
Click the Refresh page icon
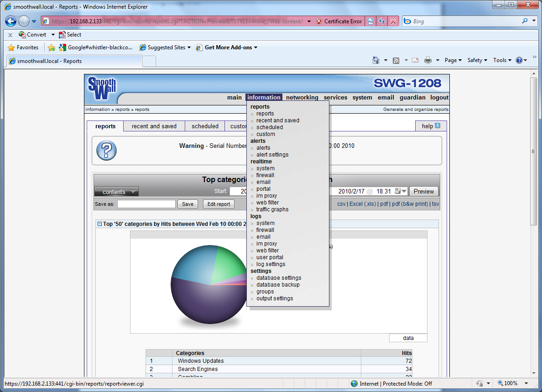click(x=381, y=21)
